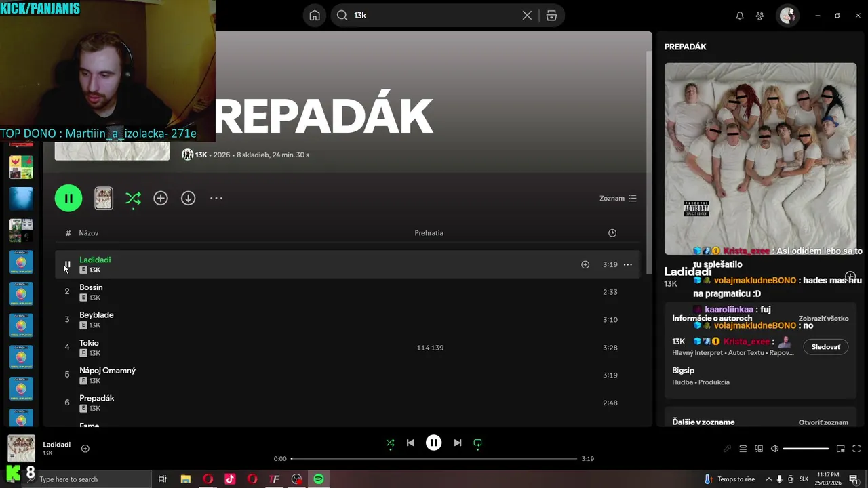Open 13K artist link under Bossin
Image resolution: width=868 pixels, height=488 pixels.
click(x=95, y=298)
